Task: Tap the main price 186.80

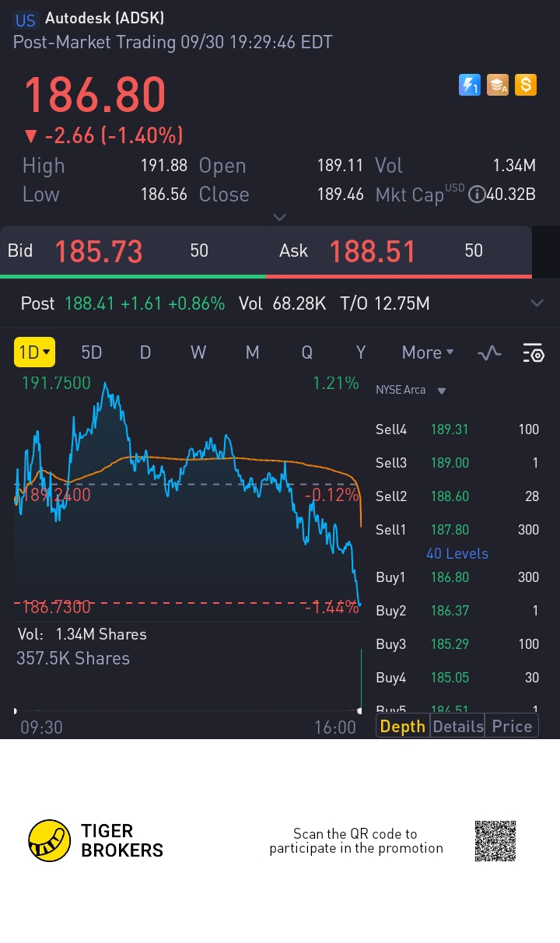Action: [x=95, y=95]
